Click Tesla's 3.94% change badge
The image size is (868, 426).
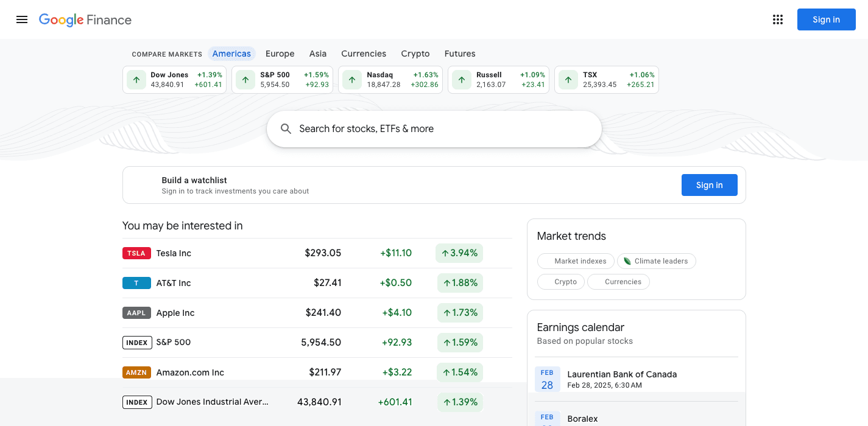point(459,253)
